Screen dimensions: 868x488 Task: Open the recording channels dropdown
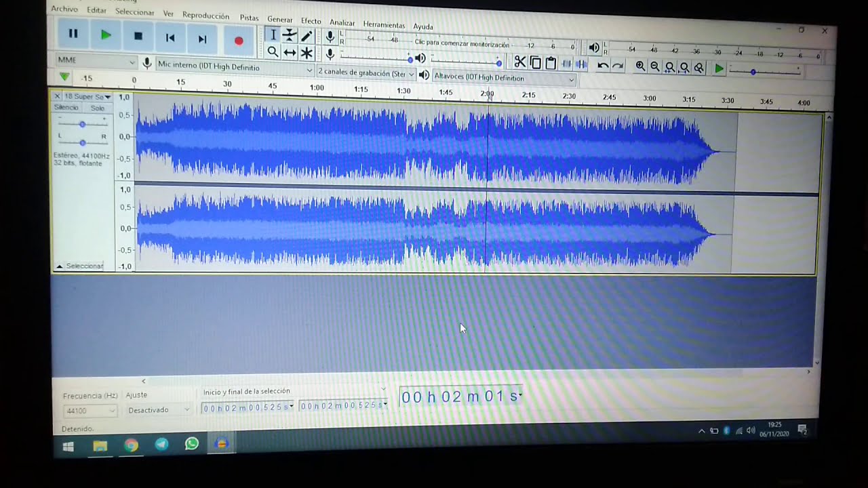pos(366,73)
